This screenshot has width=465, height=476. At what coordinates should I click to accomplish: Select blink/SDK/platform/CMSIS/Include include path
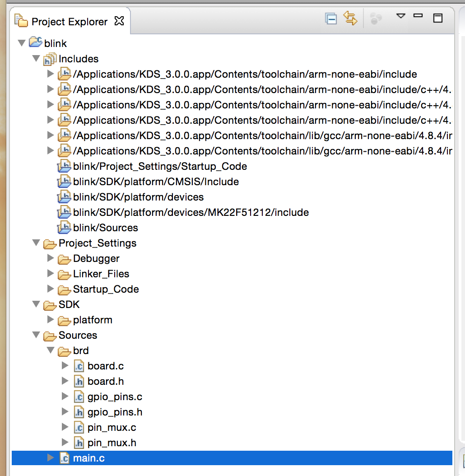(x=156, y=182)
